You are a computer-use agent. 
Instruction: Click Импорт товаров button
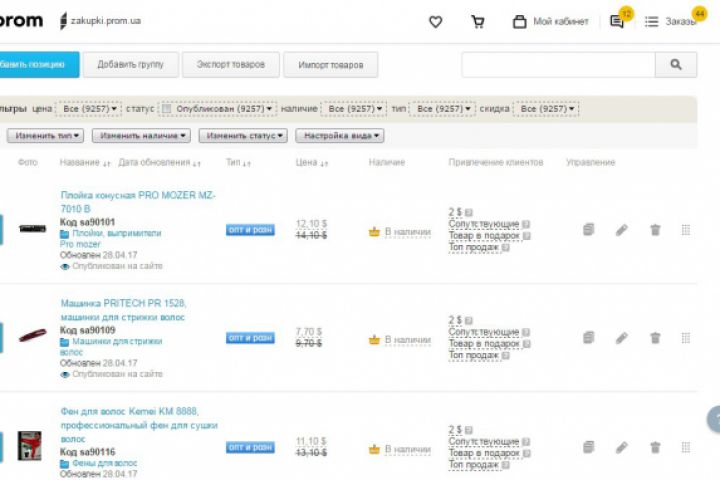coord(331,65)
